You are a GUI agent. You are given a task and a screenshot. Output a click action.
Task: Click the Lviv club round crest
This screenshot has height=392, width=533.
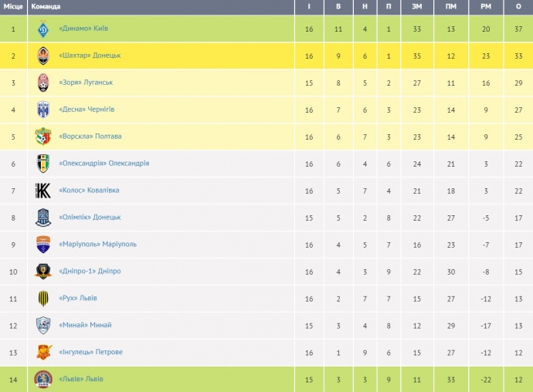(x=43, y=379)
